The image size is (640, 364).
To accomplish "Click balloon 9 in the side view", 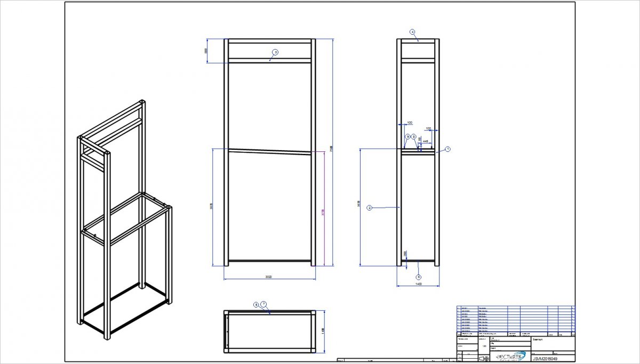I will click(x=407, y=136).
